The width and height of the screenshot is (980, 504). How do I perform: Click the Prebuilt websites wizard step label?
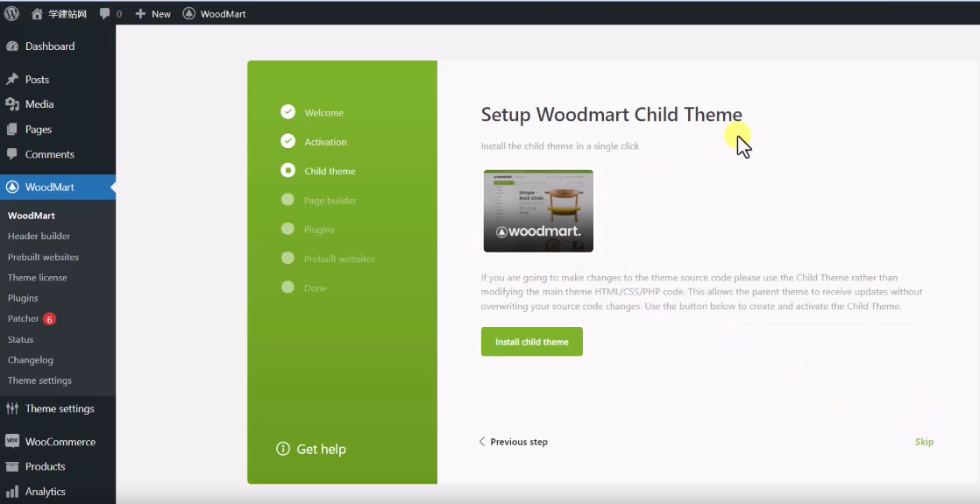[x=339, y=259]
